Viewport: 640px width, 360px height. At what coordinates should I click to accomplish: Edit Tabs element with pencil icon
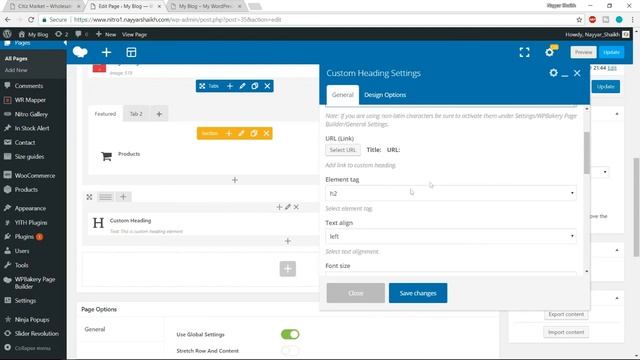click(x=242, y=86)
